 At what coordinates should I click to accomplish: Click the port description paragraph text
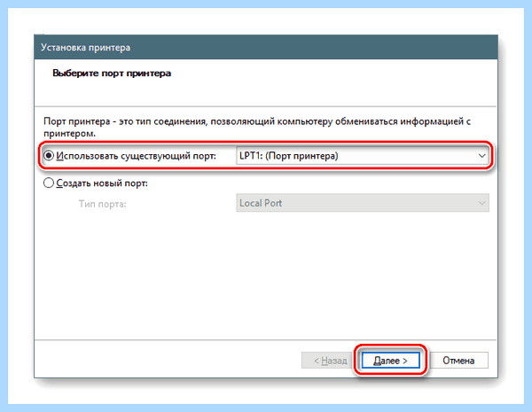tap(257, 128)
